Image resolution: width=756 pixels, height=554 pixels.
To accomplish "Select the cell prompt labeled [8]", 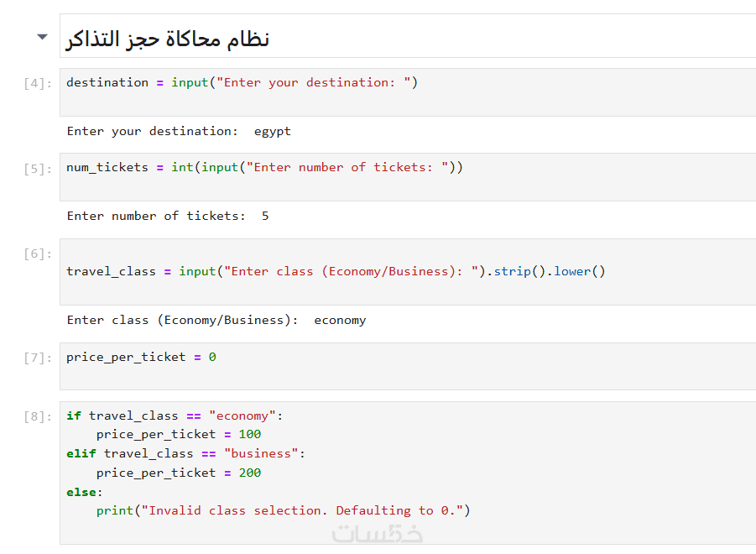I will coord(38,416).
